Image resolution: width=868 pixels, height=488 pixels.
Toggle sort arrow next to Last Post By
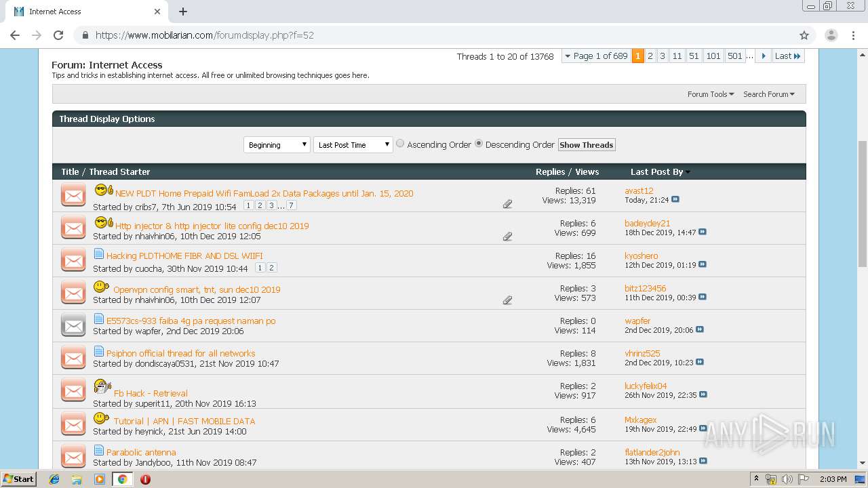(688, 172)
